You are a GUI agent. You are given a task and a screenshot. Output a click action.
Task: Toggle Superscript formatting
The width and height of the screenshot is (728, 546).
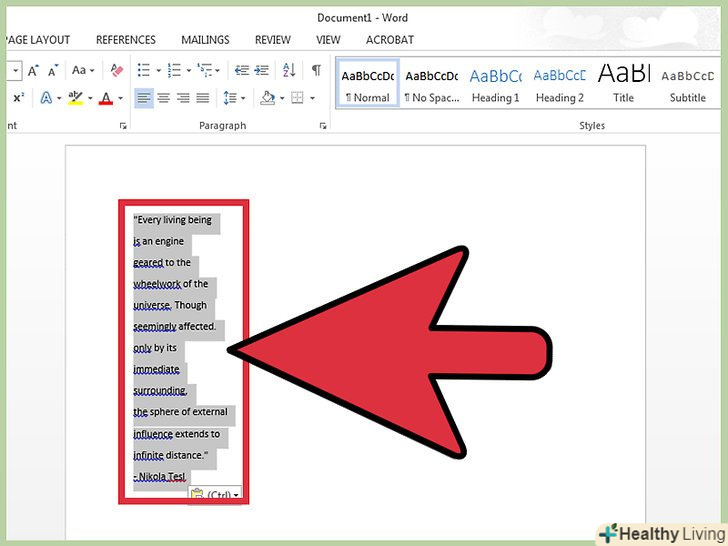click(18, 98)
